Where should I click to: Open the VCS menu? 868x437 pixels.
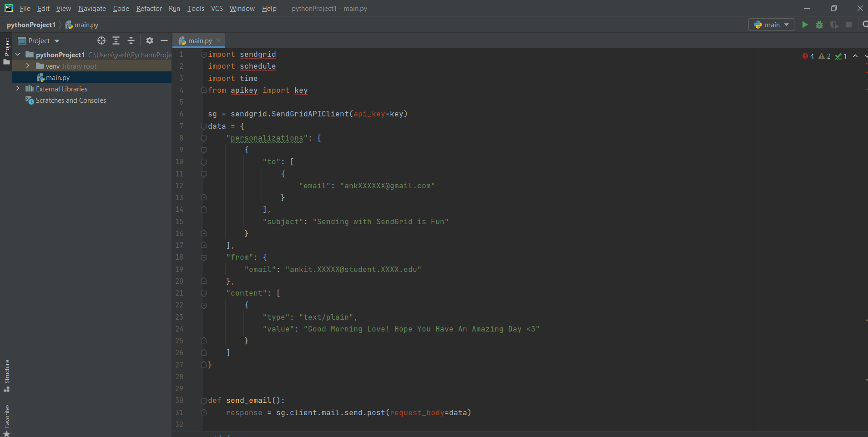pos(217,9)
